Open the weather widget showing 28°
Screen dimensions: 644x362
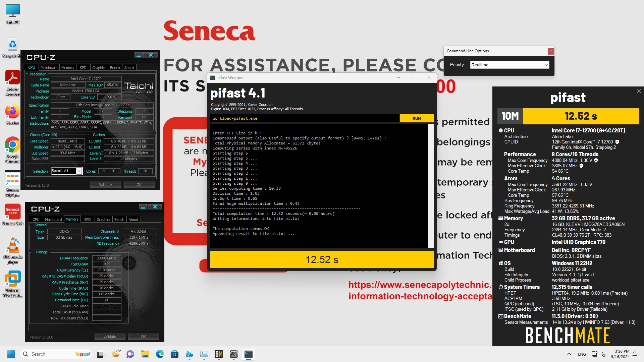coord(116,354)
